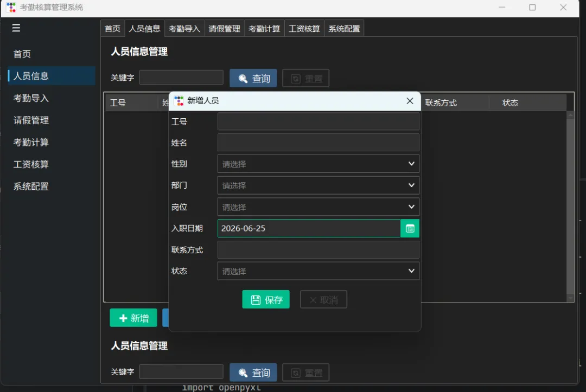Viewport: 586px width, 392px height.
Task: Focus the 联系方式 input field in dialog
Action: pos(319,250)
